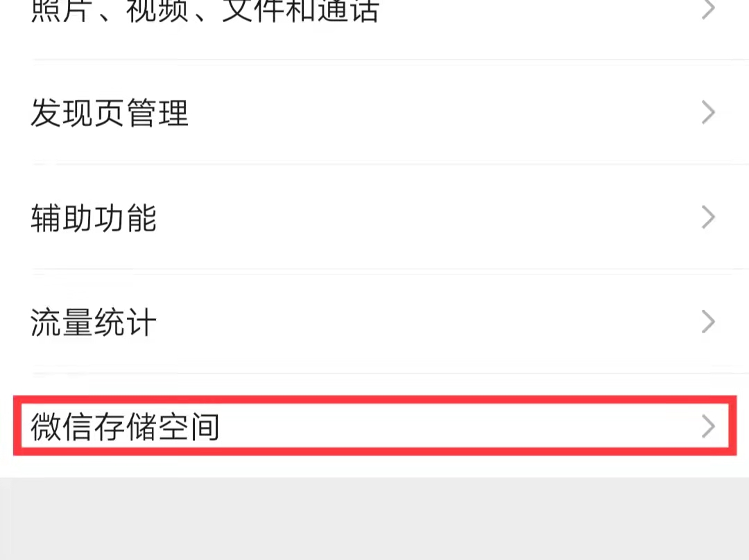Open 微信存储空间 storage settings
Image resolution: width=749 pixels, height=560 pixels.
374,426
